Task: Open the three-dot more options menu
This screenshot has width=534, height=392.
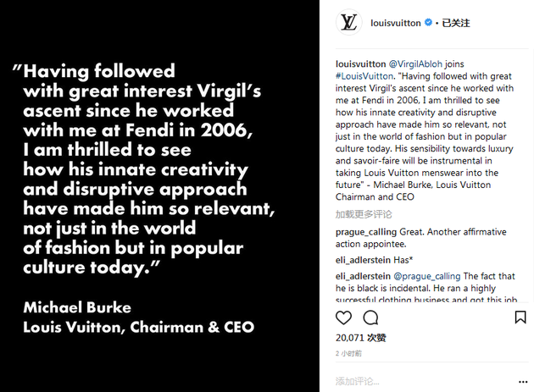Action: click(x=523, y=382)
